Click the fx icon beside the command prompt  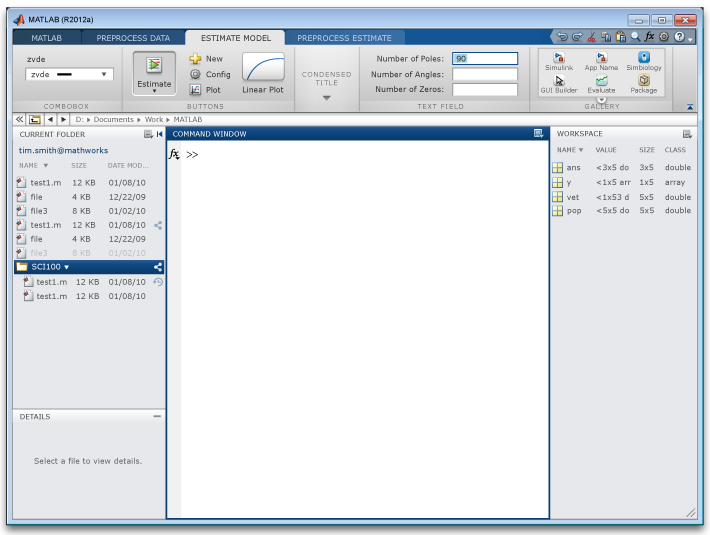click(174, 154)
